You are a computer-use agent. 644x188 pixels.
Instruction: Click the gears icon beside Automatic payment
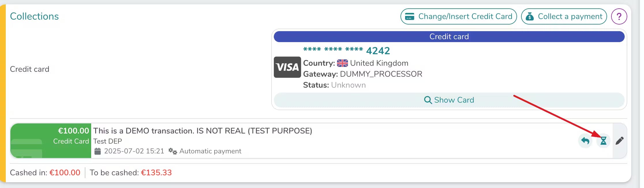[173, 151]
